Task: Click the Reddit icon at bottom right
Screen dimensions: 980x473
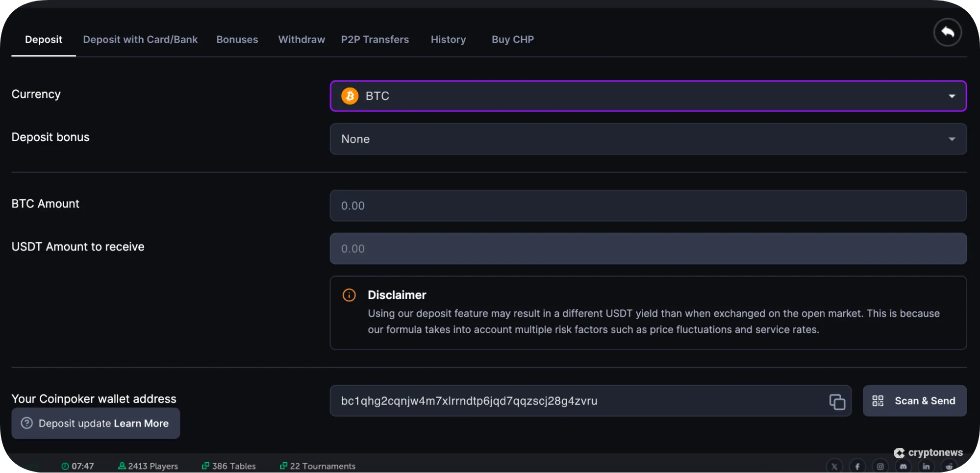Action: [950, 466]
